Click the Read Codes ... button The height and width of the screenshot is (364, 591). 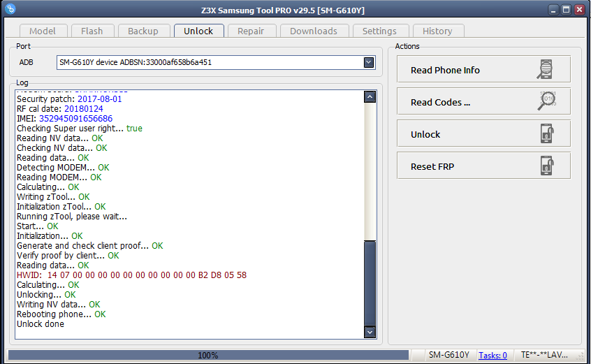coord(483,101)
